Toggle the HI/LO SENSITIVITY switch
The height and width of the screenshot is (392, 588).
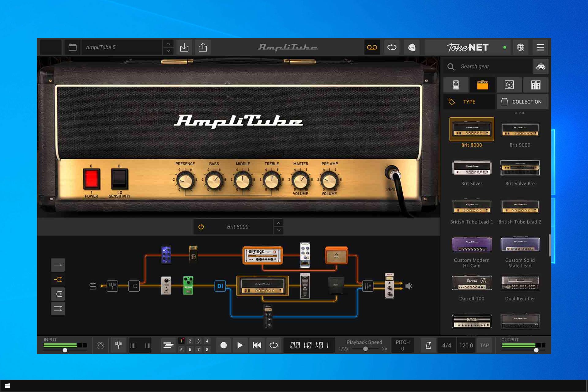click(x=119, y=179)
